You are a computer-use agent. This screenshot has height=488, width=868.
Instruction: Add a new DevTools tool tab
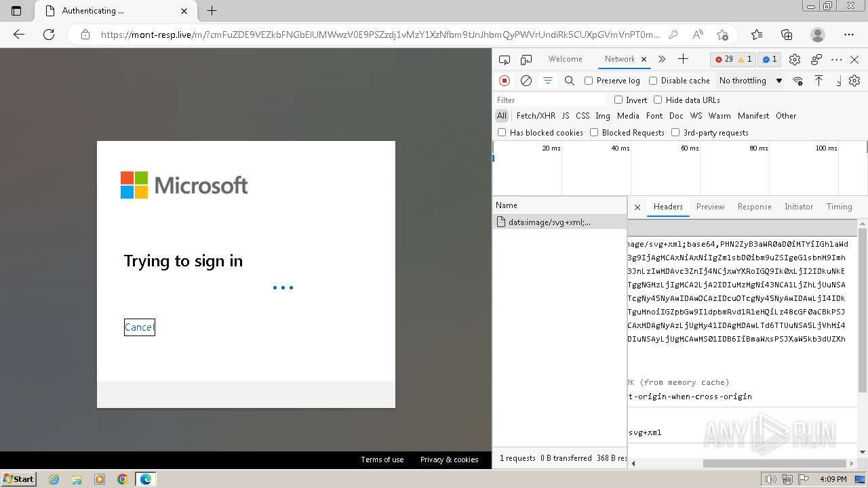[x=683, y=59]
